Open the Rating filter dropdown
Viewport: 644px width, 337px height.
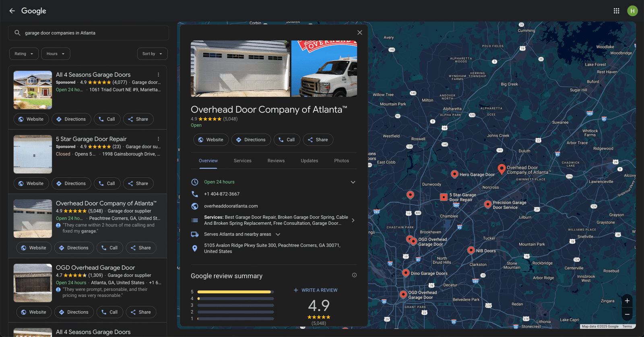coord(24,54)
